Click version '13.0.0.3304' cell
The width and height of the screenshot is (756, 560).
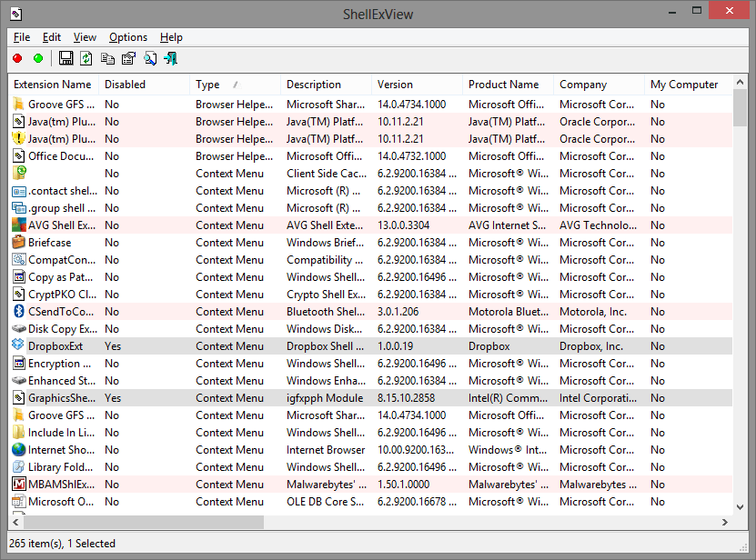[403, 225]
